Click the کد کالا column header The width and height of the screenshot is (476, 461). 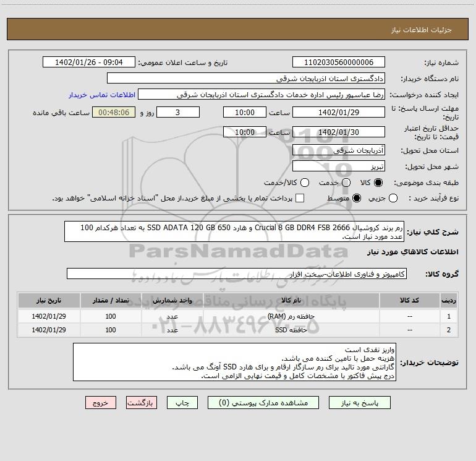click(409, 301)
